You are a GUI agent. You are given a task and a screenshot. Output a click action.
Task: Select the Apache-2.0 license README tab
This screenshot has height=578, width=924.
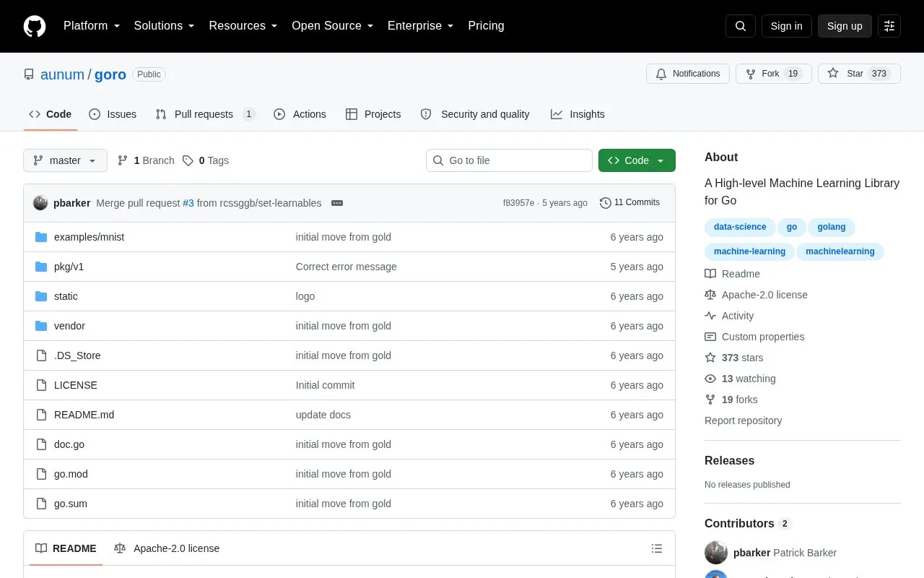(x=167, y=548)
